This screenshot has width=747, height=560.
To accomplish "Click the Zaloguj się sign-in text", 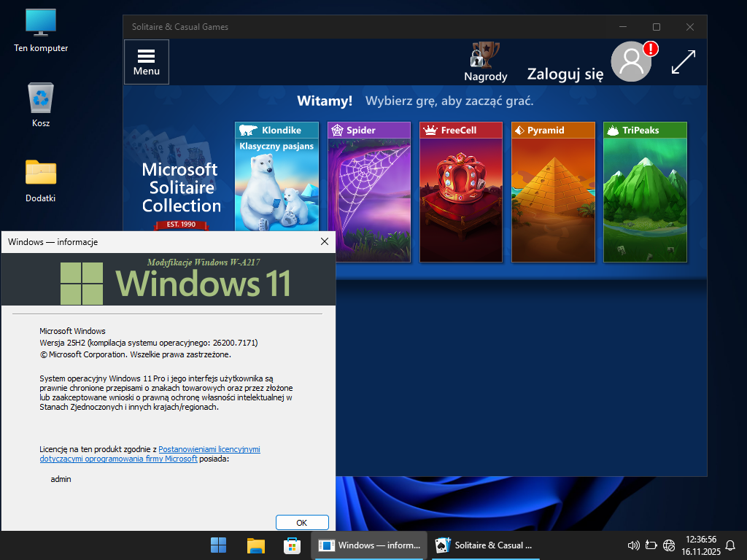I will (x=565, y=74).
